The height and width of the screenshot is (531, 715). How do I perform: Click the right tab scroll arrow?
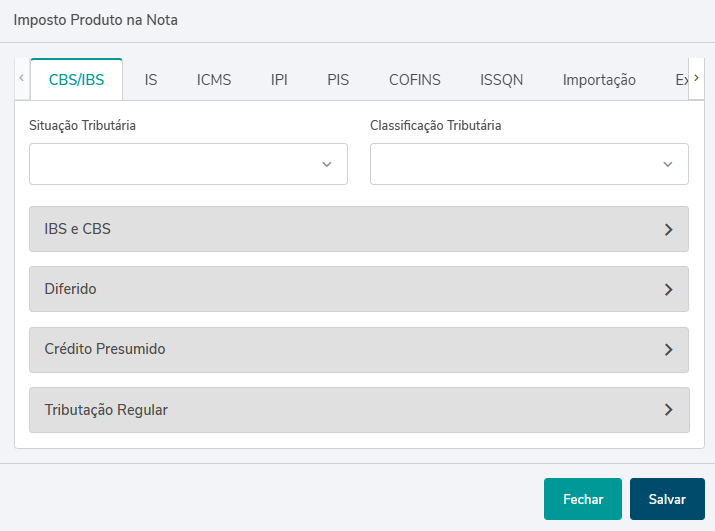point(696,78)
